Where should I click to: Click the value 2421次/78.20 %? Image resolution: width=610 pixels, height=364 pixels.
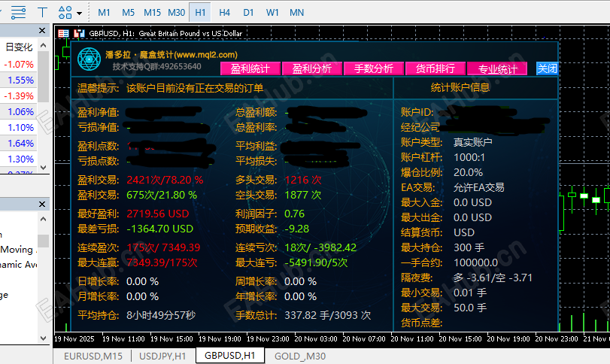click(x=165, y=180)
